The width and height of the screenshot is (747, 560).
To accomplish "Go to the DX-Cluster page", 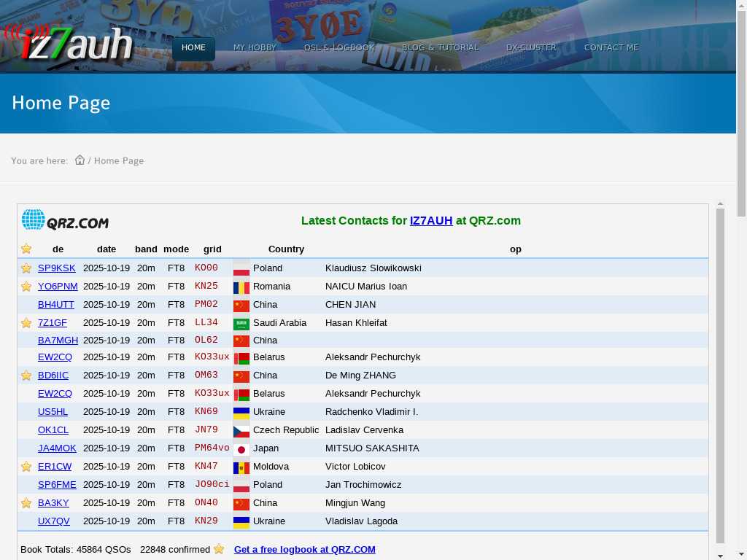I will pyautogui.click(x=531, y=47).
